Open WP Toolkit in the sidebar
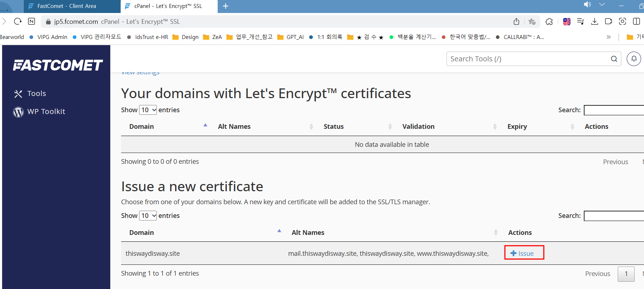The width and height of the screenshot is (644, 289). (x=39, y=112)
